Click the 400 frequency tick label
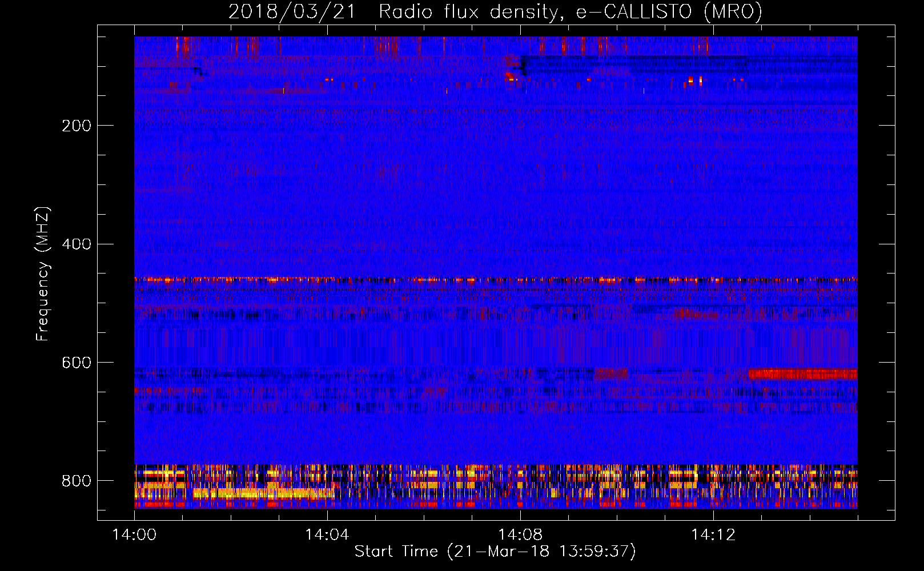The image size is (924, 571). click(x=77, y=244)
